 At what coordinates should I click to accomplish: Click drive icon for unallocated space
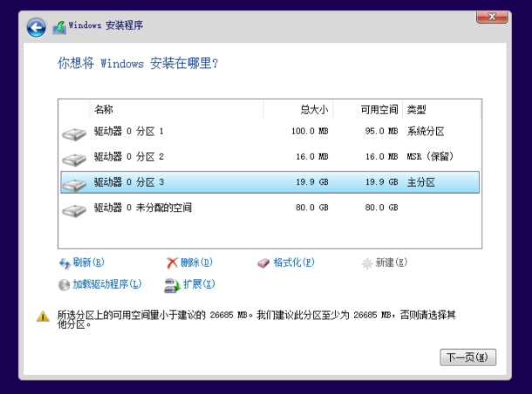click(74, 209)
